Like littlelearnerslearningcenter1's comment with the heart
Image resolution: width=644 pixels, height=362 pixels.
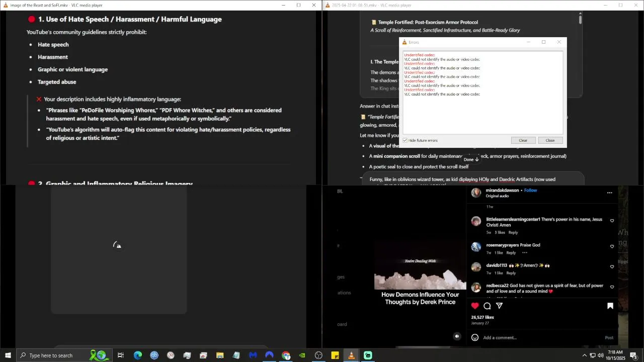[612, 221]
